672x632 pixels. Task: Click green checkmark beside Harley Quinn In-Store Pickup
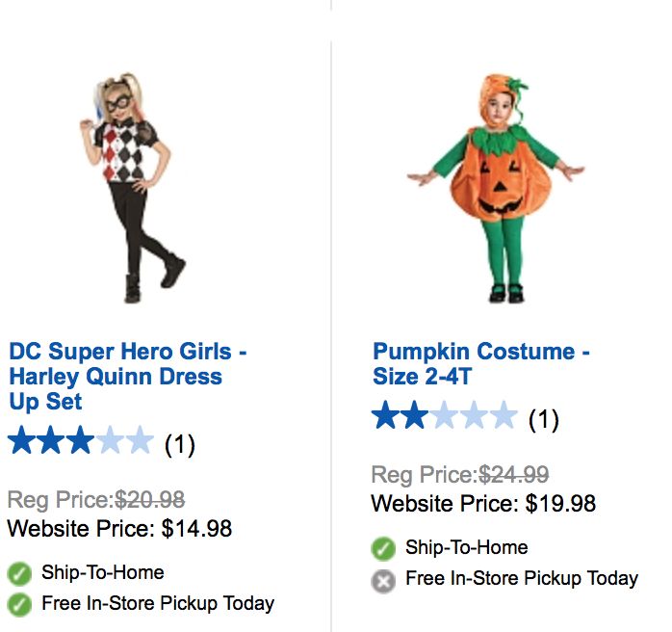[19, 605]
